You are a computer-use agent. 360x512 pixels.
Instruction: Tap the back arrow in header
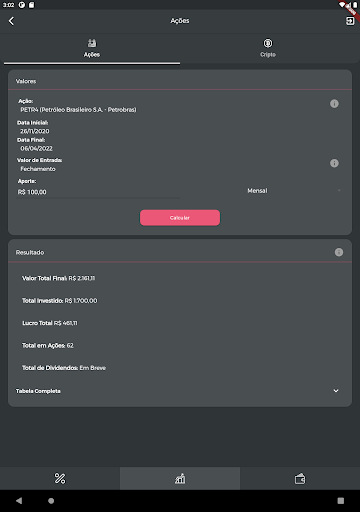11,21
